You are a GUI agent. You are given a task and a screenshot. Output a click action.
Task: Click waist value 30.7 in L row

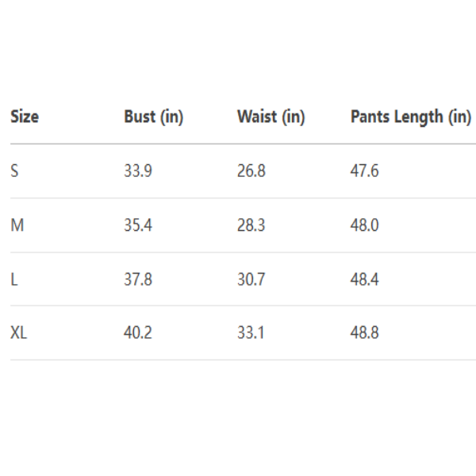[x=251, y=279]
